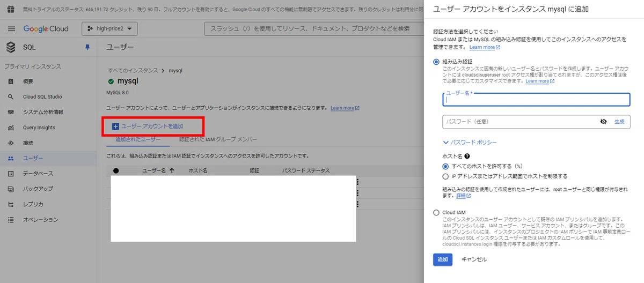Image resolution: width=644 pixels, height=283 pixels.
Task: Open Learn more link in main user page
Action: coord(345,108)
